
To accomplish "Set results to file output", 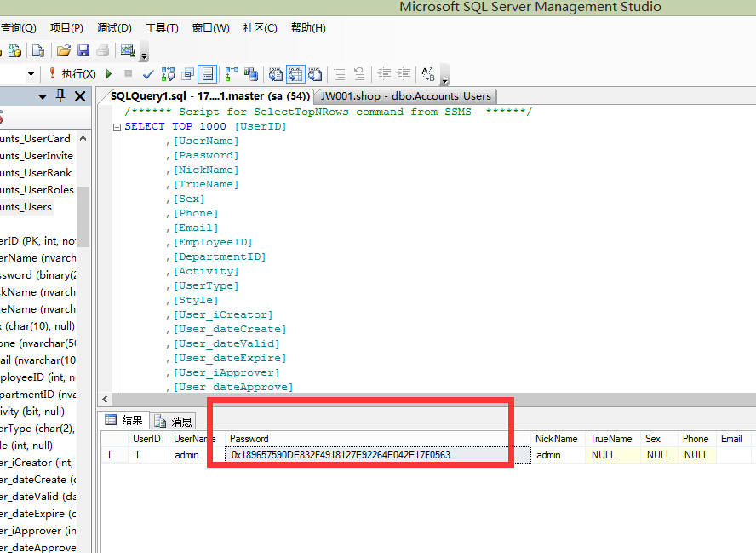I will pyautogui.click(x=315, y=74).
